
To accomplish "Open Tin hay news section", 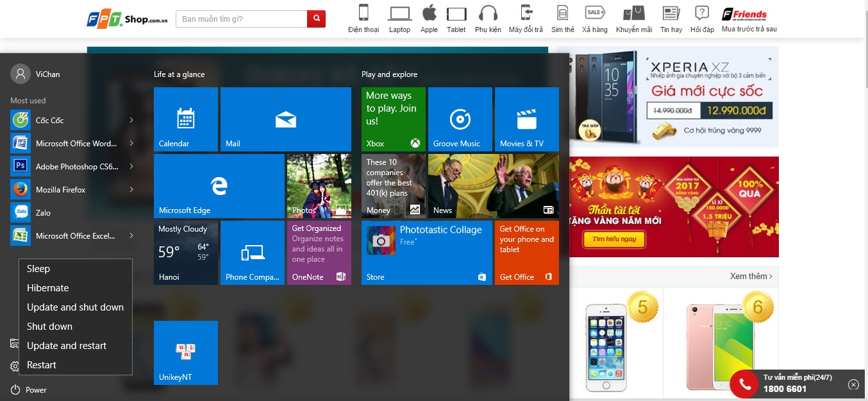I will click(x=671, y=19).
